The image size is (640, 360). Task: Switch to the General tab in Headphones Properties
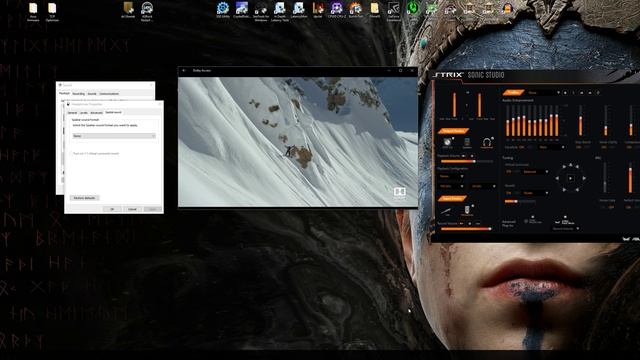point(72,113)
